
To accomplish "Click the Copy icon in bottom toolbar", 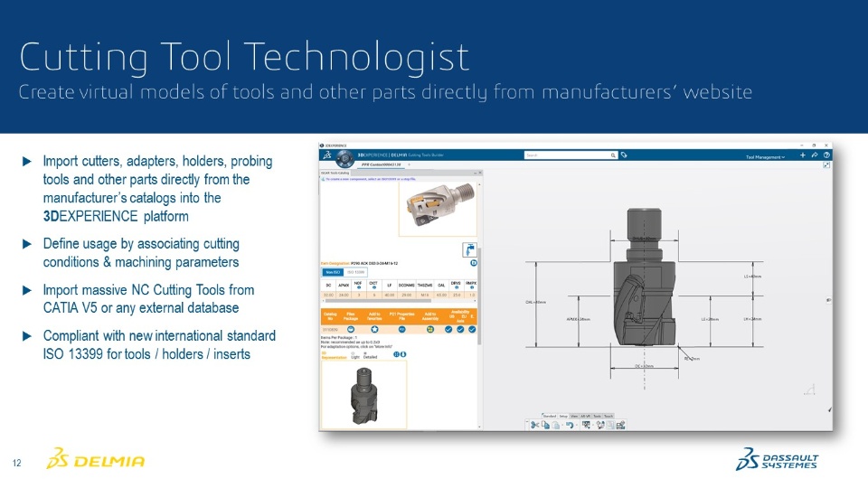I will coord(545,425).
